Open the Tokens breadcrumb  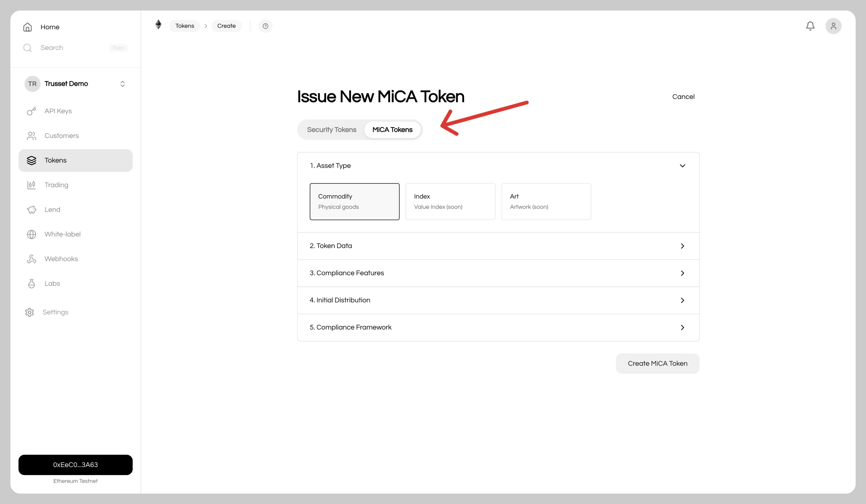pyautogui.click(x=185, y=26)
